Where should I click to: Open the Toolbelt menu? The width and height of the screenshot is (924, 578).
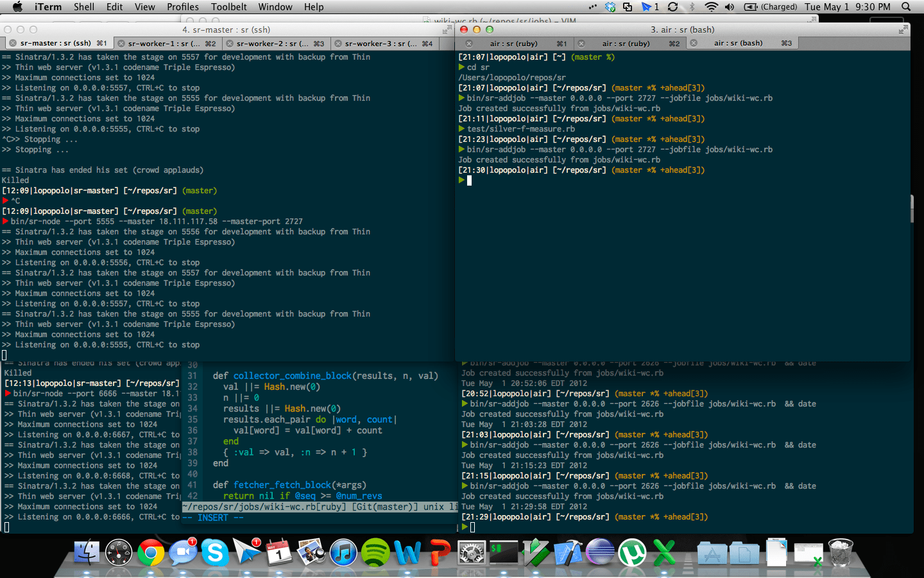click(x=228, y=7)
